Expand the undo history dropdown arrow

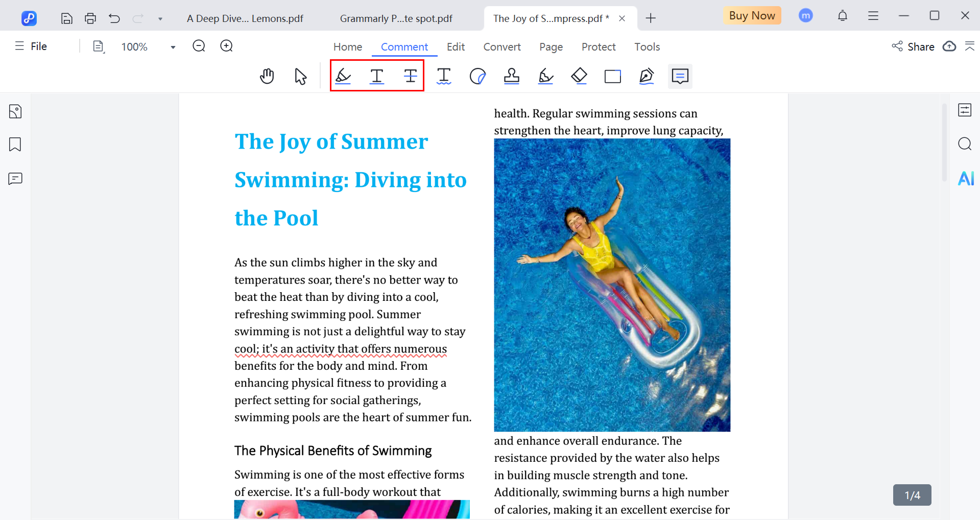[160, 18]
